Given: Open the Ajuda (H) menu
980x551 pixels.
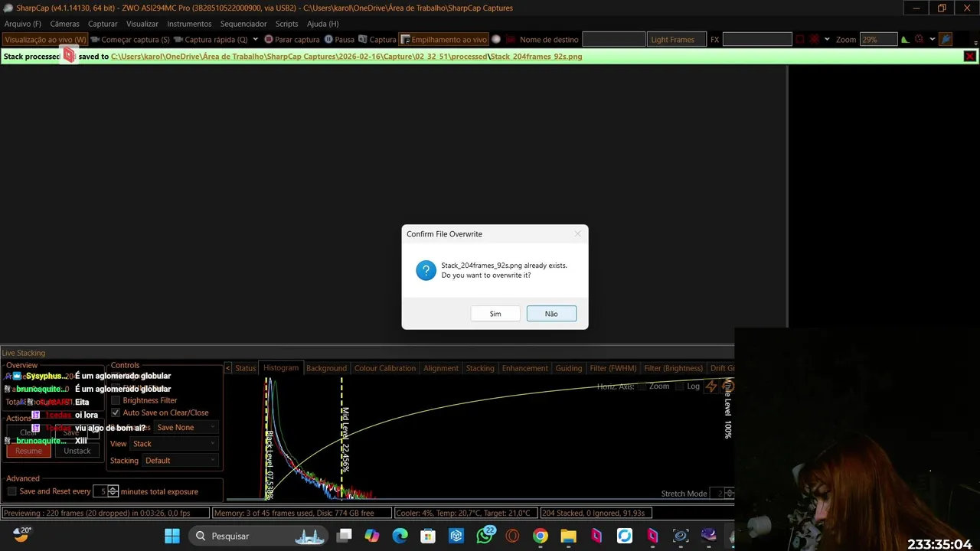Looking at the screenshot, I should pos(322,24).
